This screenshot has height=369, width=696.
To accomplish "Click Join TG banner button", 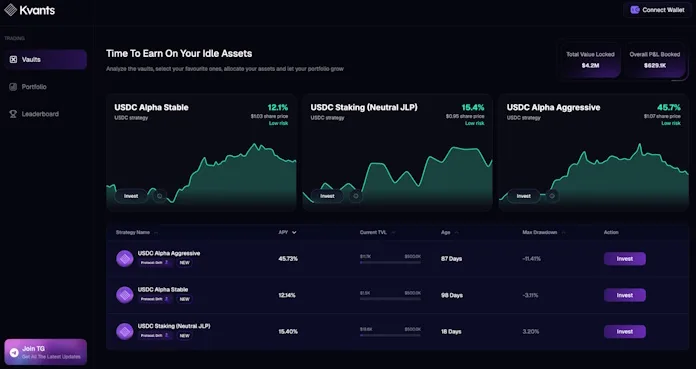I will pyautogui.click(x=46, y=352).
